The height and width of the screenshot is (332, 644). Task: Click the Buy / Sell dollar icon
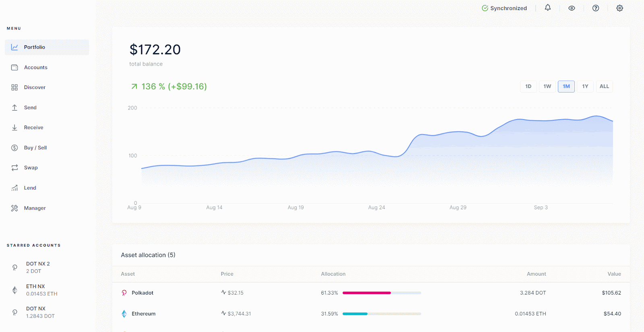pos(14,148)
